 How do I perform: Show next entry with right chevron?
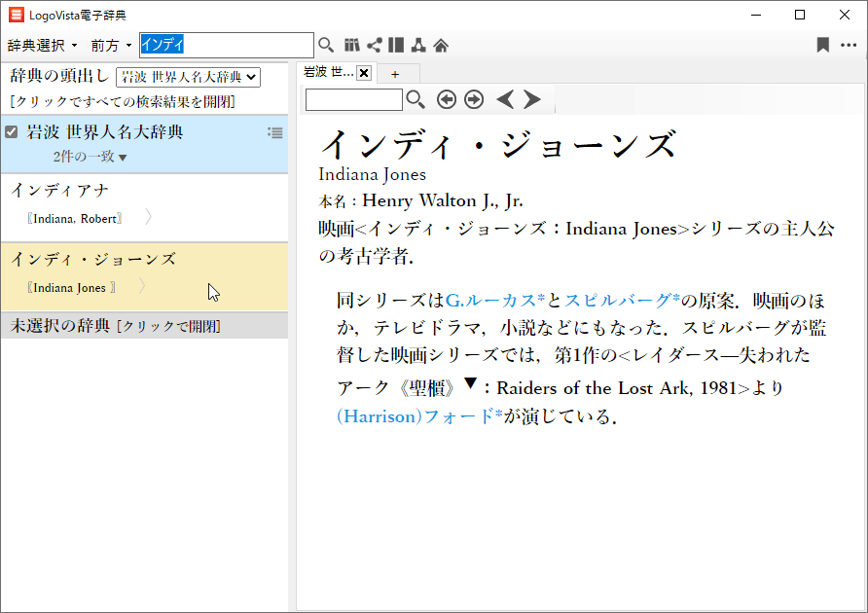click(532, 99)
